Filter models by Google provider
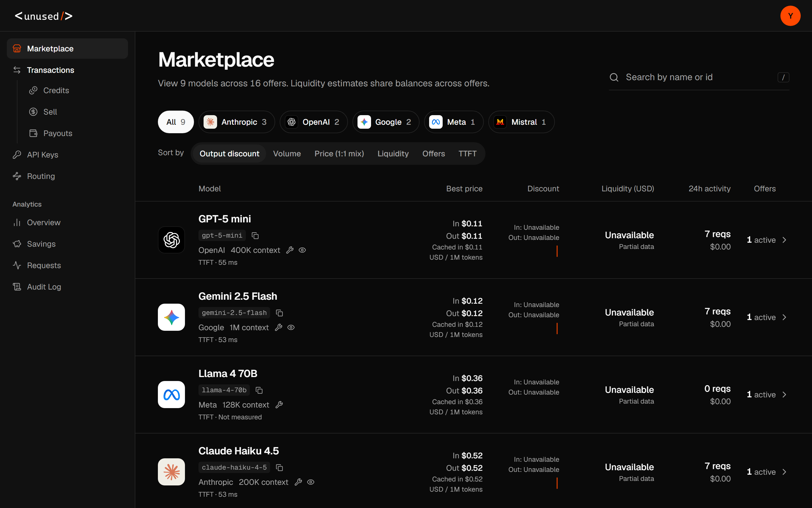Image resolution: width=812 pixels, height=508 pixels. tap(385, 122)
